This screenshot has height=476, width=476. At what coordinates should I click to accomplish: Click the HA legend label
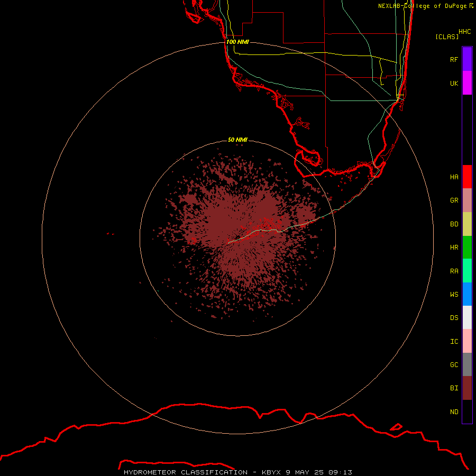point(454,177)
